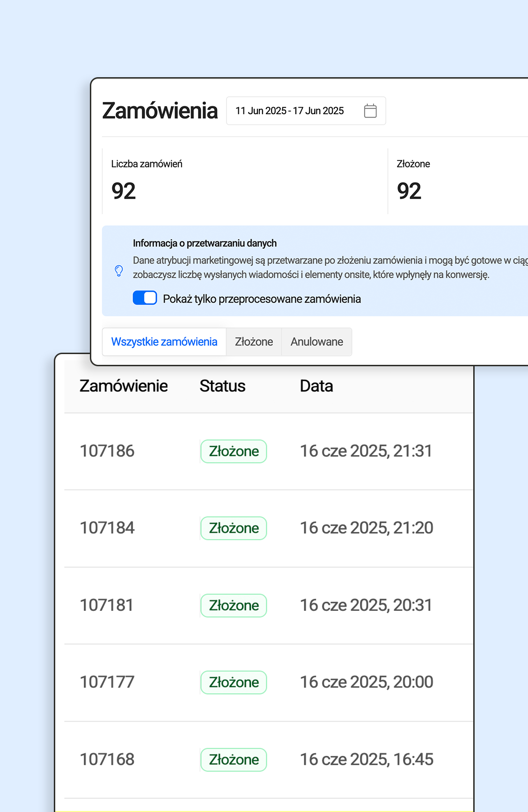Disable "Pokaż tylko przeprocesowane zamówienia" toggle
The width and height of the screenshot is (528, 812).
(145, 298)
